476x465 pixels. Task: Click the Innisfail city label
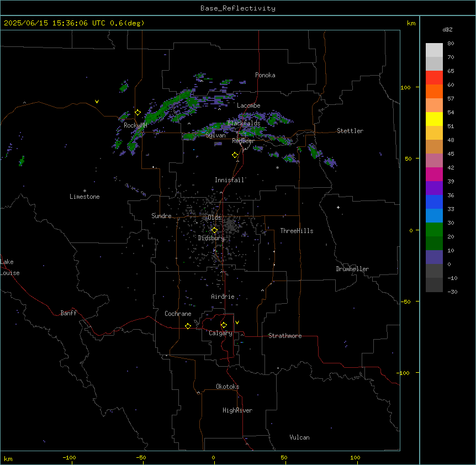(x=230, y=180)
